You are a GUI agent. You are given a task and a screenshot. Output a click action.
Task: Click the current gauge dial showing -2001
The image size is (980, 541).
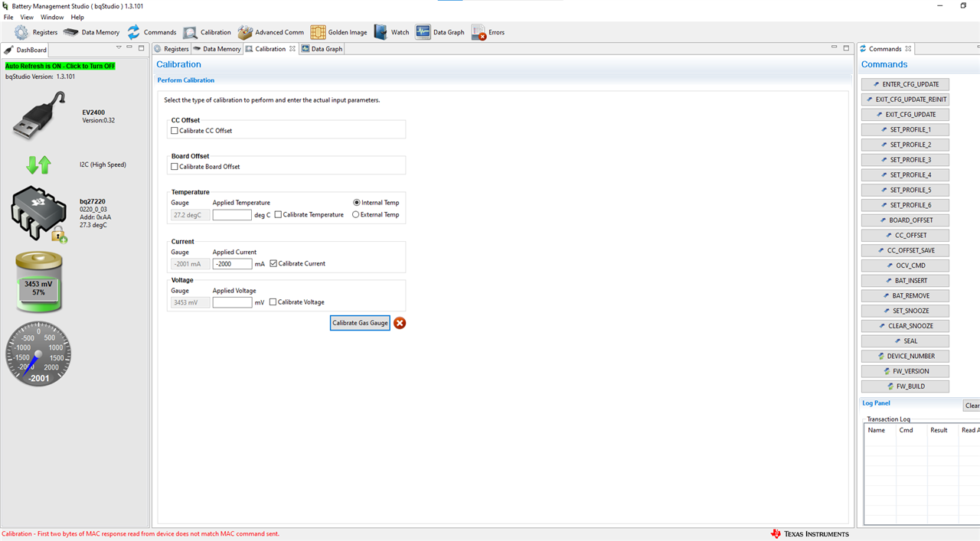coord(38,354)
